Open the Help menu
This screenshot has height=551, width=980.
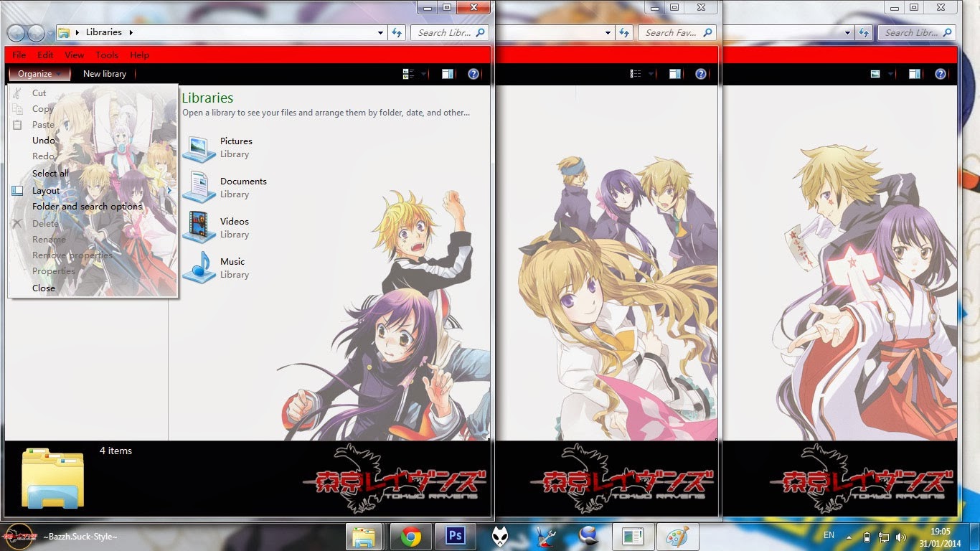pyautogui.click(x=139, y=55)
